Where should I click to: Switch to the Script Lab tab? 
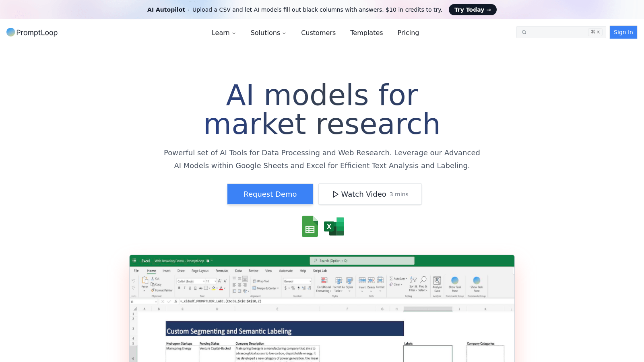tap(320, 271)
